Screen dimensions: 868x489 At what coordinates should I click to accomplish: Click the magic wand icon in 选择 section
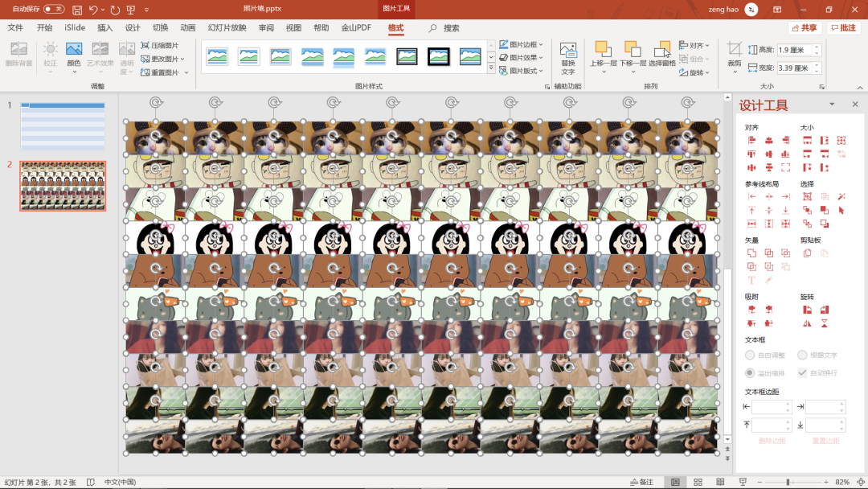(841, 196)
